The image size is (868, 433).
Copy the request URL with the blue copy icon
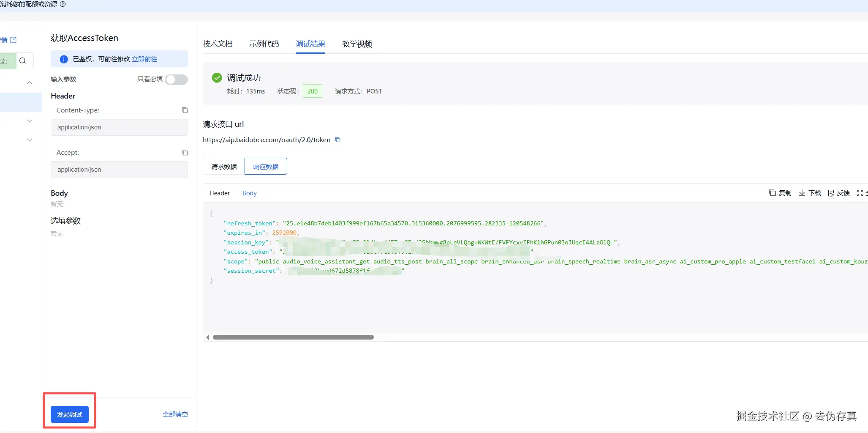click(337, 140)
